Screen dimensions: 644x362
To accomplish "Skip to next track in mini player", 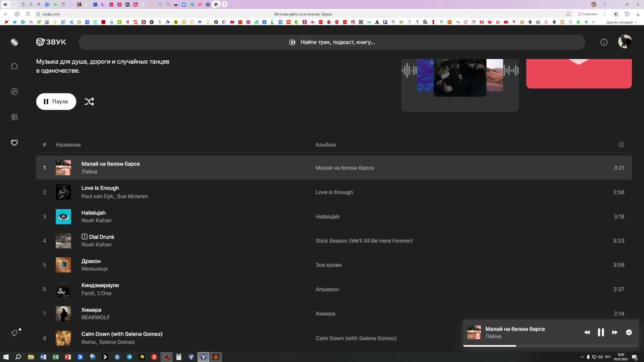I will [x=615, y=333].
